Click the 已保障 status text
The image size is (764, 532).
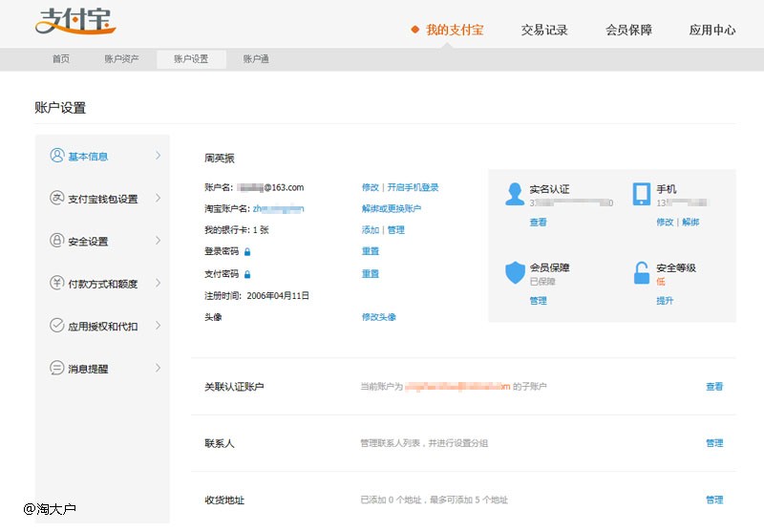click(x=542, y=281)
